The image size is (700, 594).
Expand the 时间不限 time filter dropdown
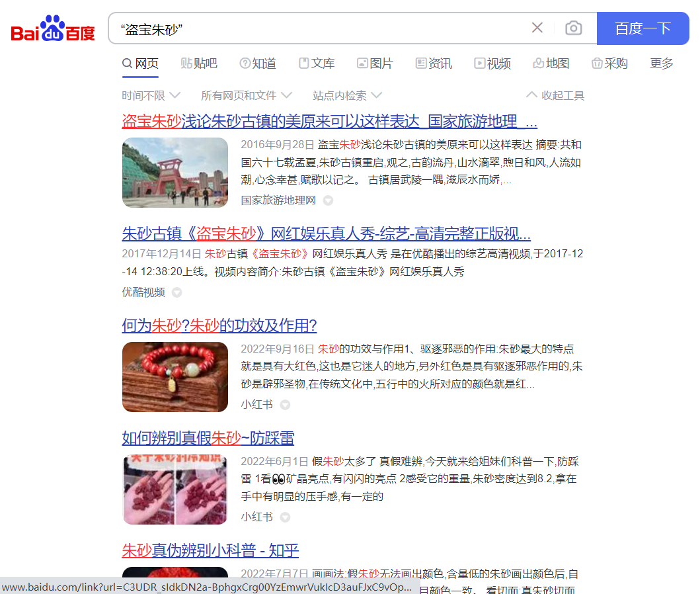click(x=151, y=95)
